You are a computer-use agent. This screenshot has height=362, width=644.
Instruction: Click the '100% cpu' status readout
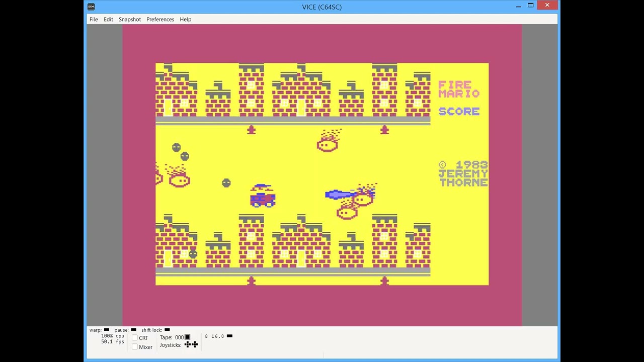click(113, 336)
